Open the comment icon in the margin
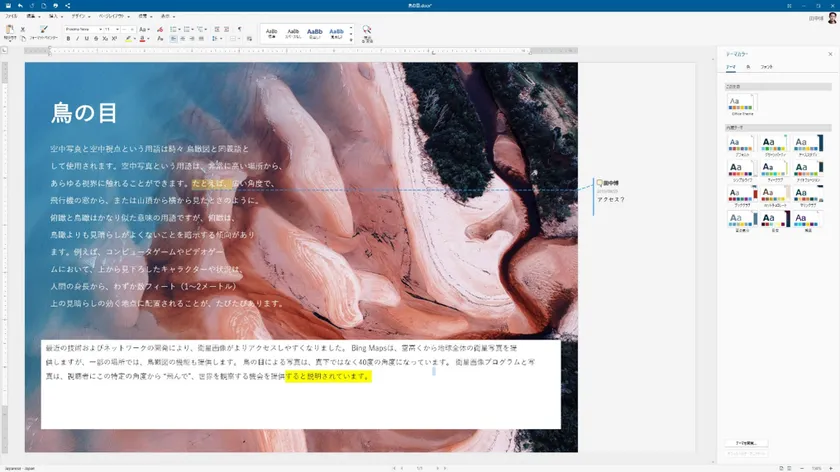 coord(599,183)
